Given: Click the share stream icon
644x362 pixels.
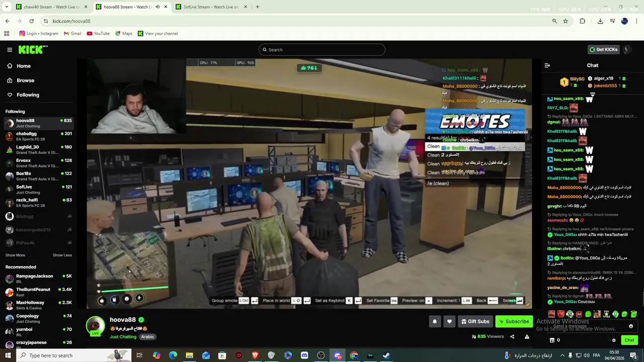Looking at the screenshot, I should pos(512,337).
